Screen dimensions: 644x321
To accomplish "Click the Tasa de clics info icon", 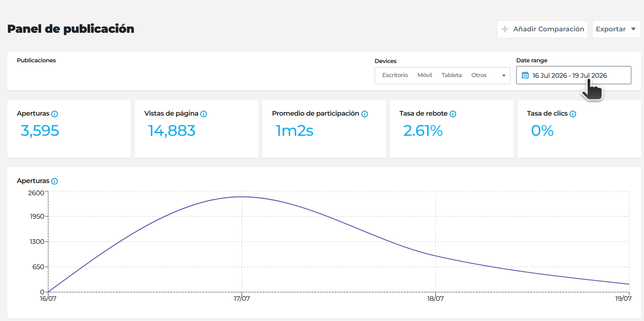I will pyautogui.click(x=573, y=114).
